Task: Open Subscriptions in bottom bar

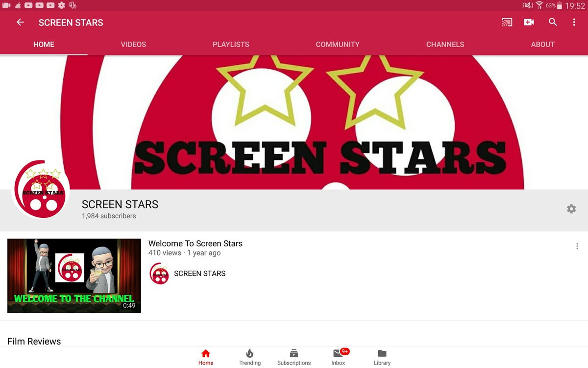Action: click(294, 357)
